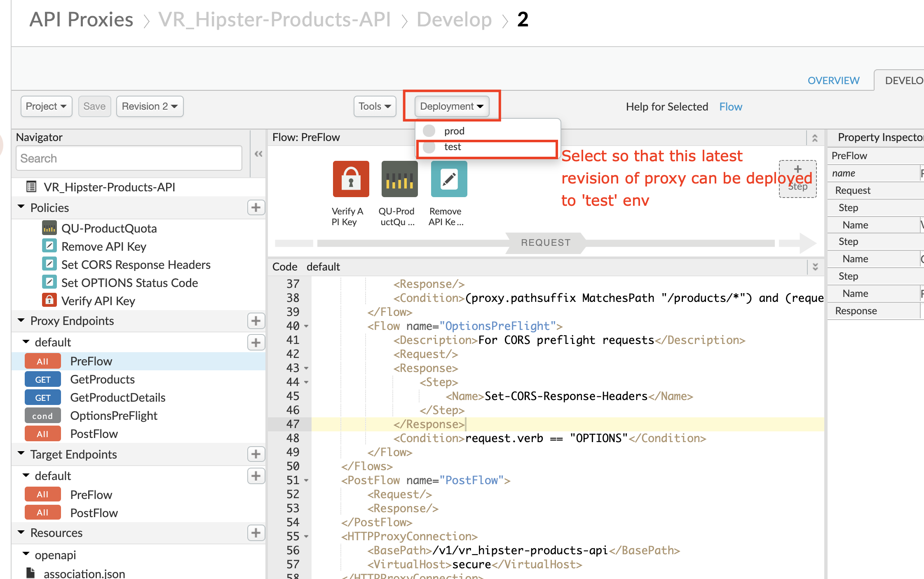Click the BasePath value on line 56
Screen dimensions: 924x579
tap(521, 551)
